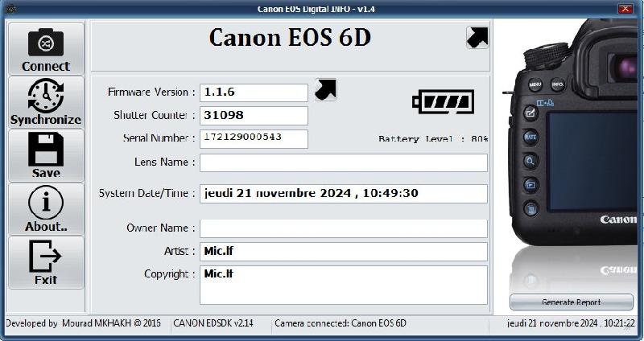
Task: Focus the empty Owner Name field
Action: (x=344, y=228)
